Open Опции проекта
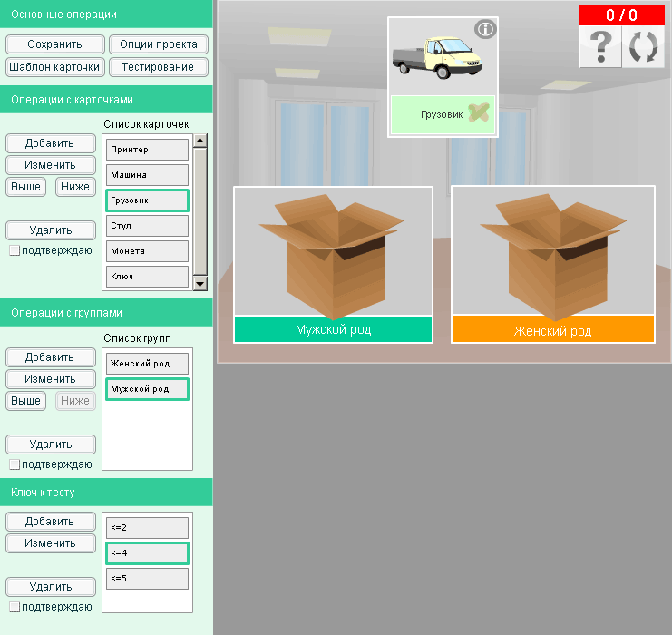Screen dimensions: 672x635 [x=159, y=44]
